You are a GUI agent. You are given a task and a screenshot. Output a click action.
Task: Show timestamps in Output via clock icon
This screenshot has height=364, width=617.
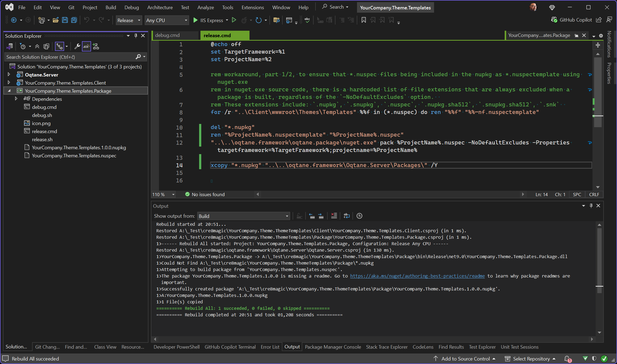click(x=359, y=216)
